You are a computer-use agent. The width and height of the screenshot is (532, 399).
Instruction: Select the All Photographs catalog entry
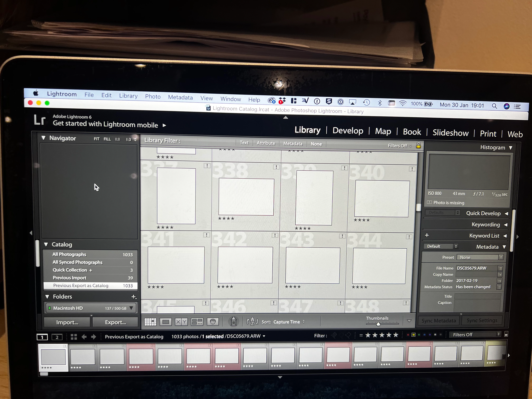70,255
